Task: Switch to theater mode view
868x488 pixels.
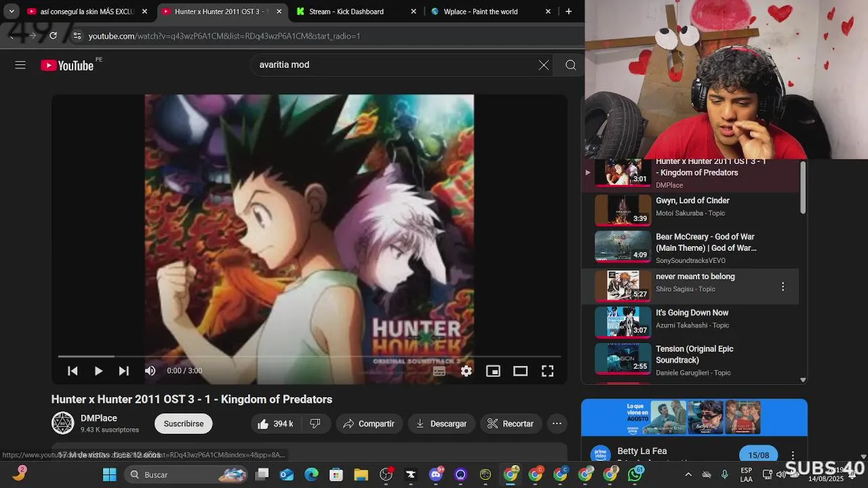Action: coord(520,371)
